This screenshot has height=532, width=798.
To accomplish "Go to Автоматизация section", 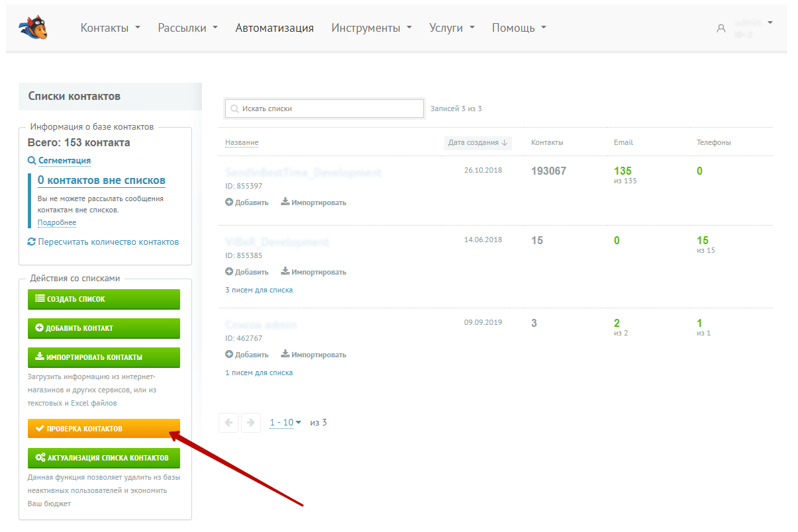I will point(275,28).
